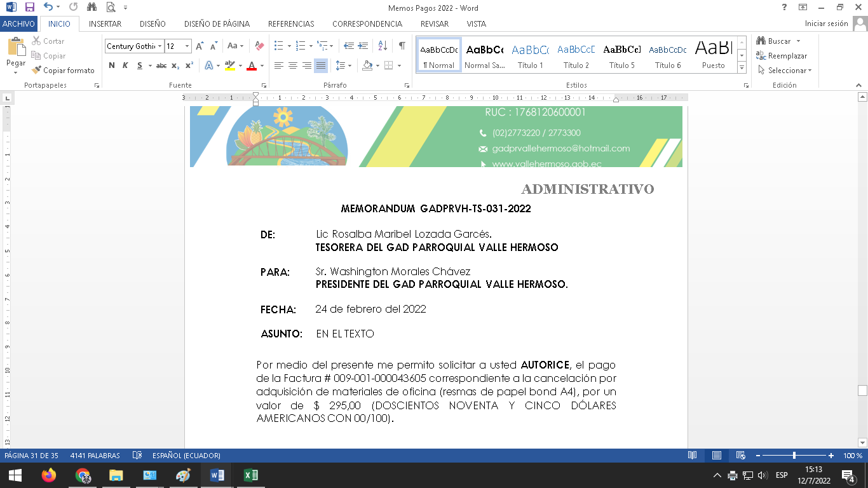Click the show paragraph marks icon
Viewport: 868px width, 488px height.
[x=402, y=46]
